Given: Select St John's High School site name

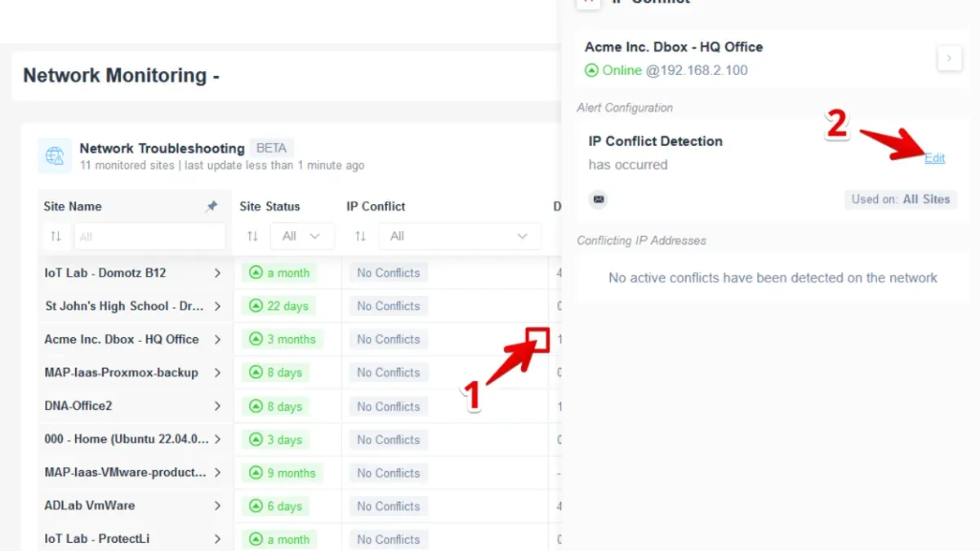Looking at the screenshot, I should pos(124,306).
